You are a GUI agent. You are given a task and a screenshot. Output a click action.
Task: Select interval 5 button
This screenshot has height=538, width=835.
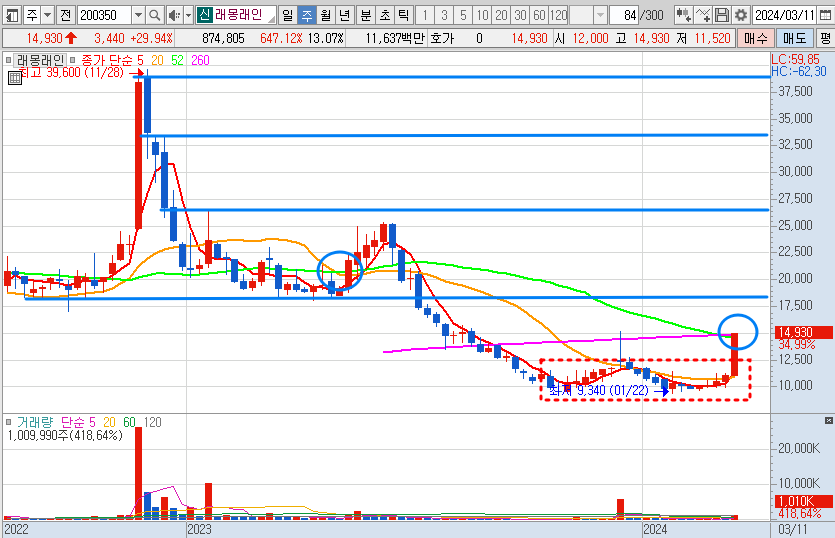point(463,15)
